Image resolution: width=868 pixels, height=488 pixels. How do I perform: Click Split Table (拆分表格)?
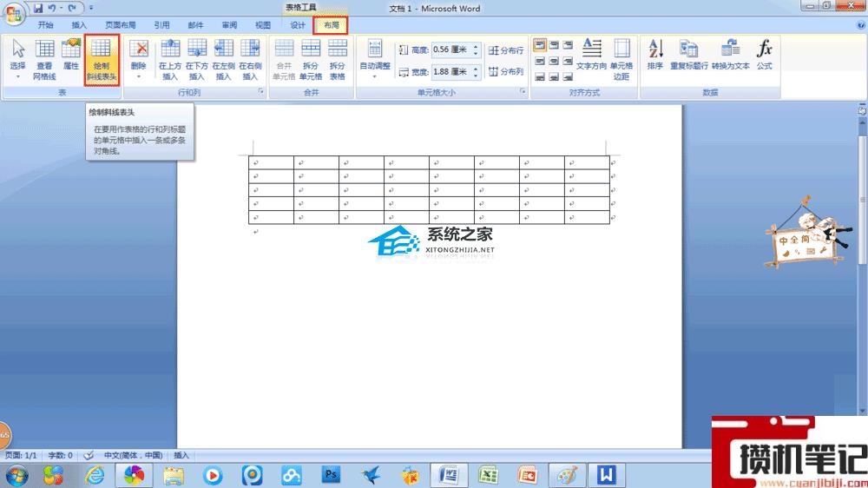pos(337,60)
